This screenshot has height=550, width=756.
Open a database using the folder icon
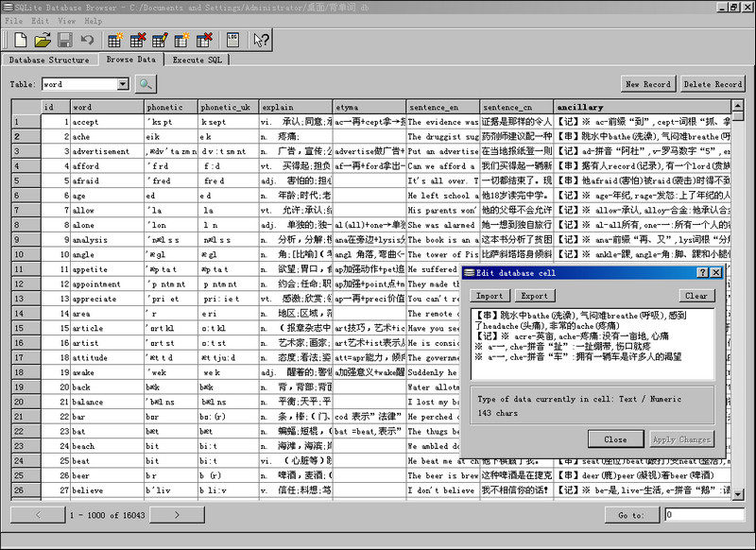(43, 40)
